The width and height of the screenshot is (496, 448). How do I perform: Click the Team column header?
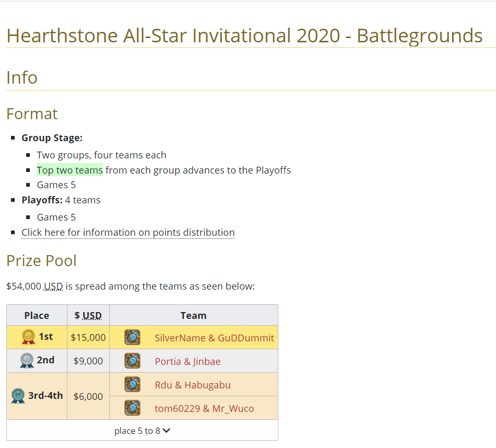193,315
